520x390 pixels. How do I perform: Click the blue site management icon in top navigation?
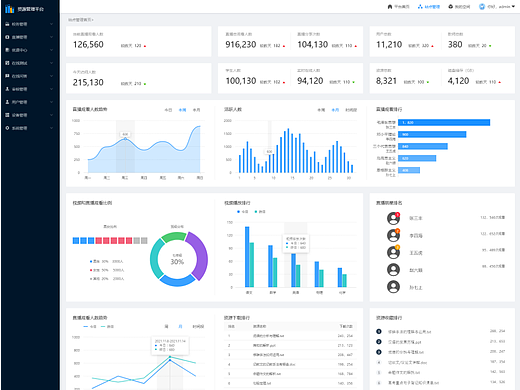point(420,7)
